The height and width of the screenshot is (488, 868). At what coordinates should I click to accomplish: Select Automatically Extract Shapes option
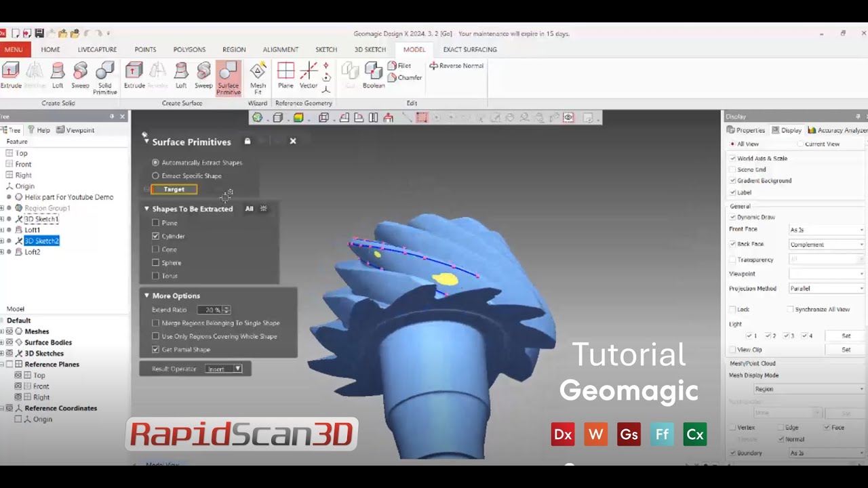197,163
